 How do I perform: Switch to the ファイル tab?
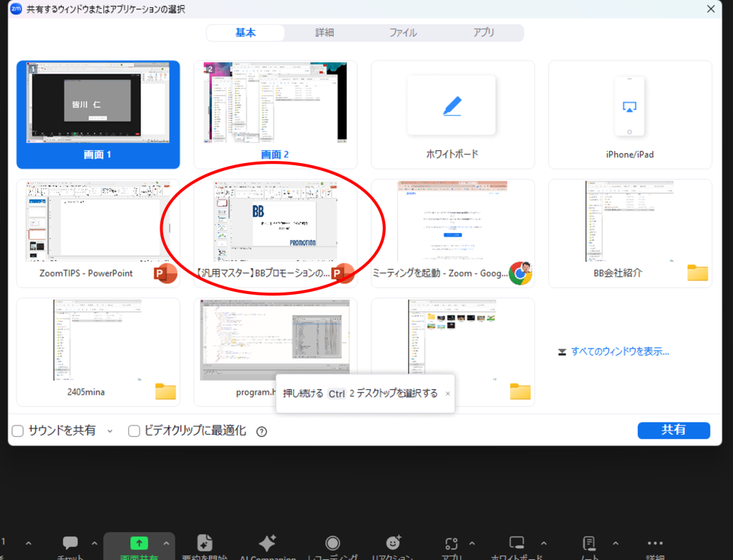(x=403, y=33)
